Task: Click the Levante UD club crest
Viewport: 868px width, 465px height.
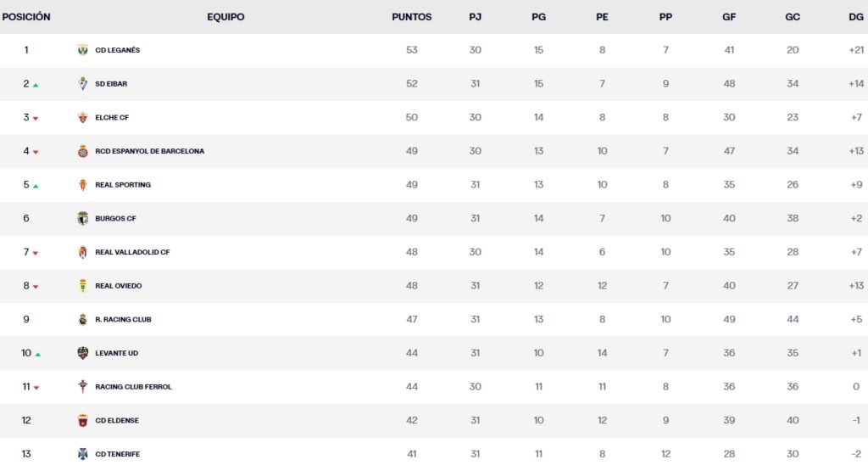Action: click(x=83, y=353)
